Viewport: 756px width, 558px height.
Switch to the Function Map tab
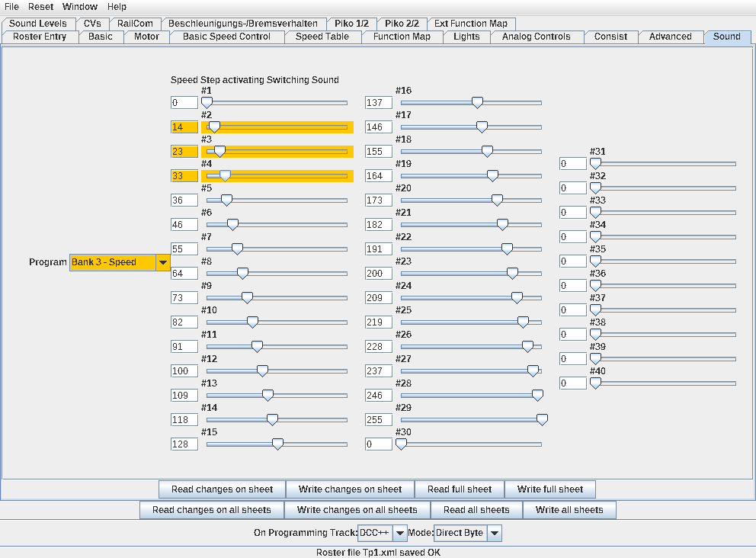pyautogui.click(x=402, y=37)
